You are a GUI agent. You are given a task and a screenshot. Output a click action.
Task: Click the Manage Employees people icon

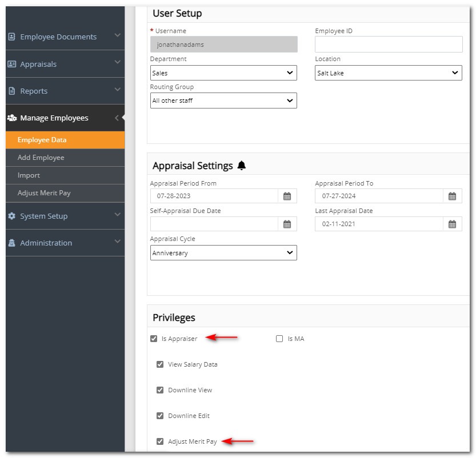(x=12, y=118)
